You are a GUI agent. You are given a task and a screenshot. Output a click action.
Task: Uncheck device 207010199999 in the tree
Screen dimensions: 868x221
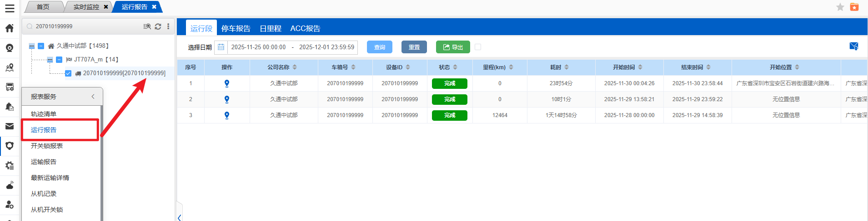click(68, 73)
